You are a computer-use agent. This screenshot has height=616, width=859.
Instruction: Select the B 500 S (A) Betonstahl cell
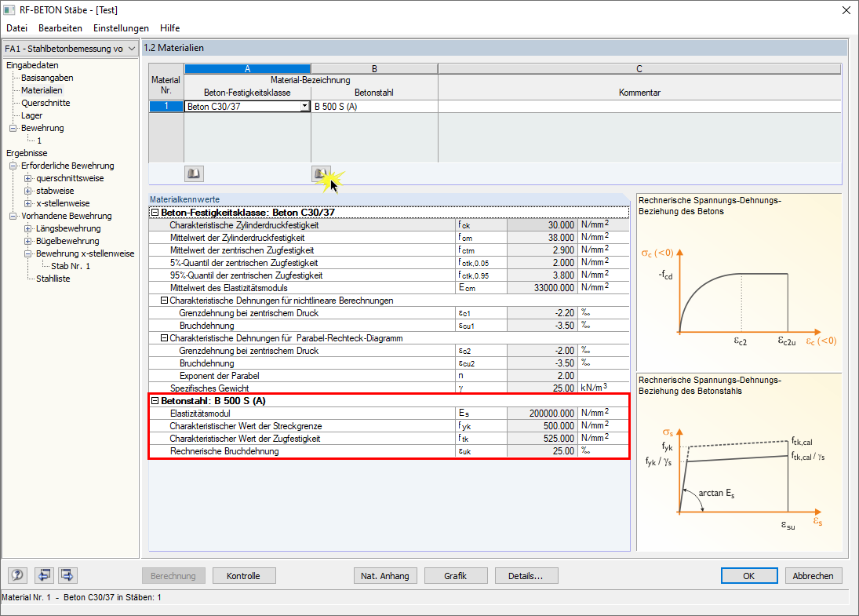coord(374,106)
